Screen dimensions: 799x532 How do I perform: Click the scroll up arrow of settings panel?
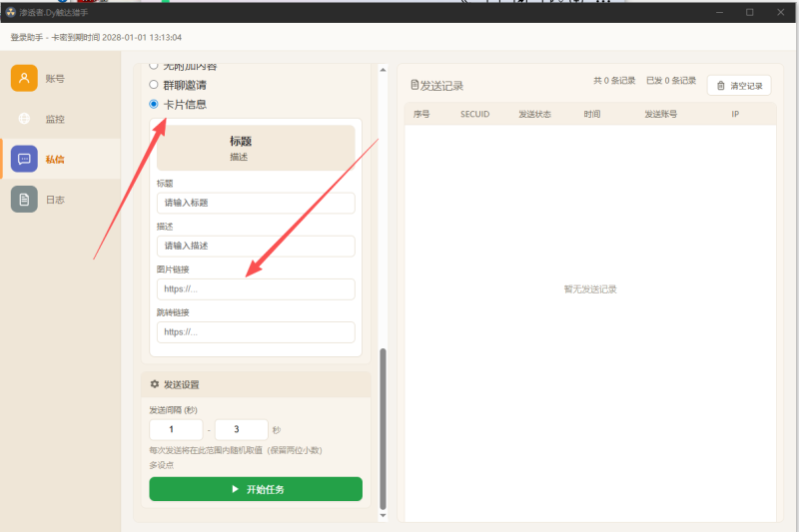click(383, 70)
